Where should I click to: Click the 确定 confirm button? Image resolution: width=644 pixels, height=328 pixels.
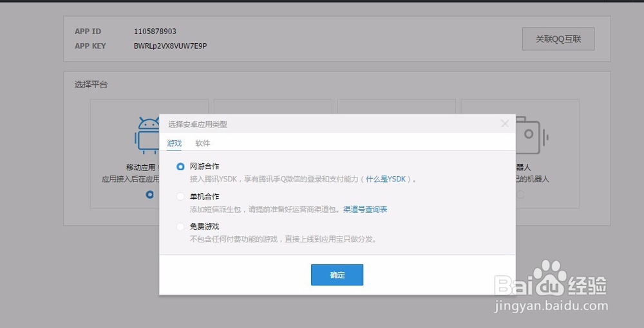337,275
